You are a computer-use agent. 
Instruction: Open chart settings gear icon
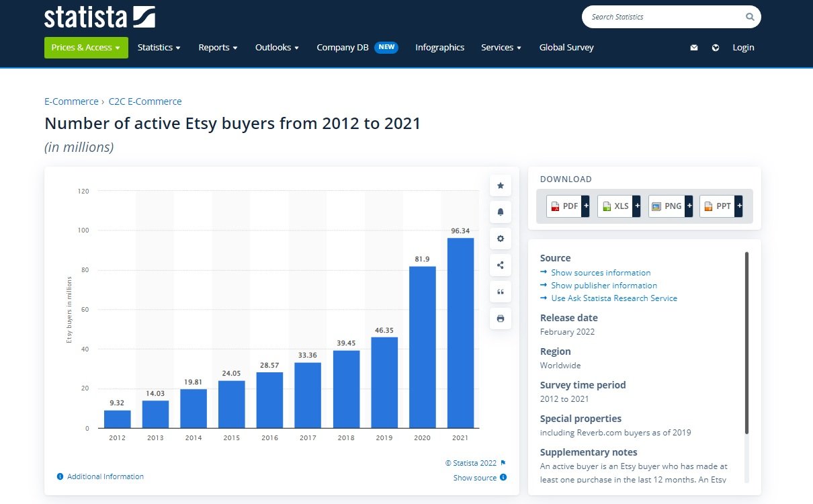(x=501, y=239)
